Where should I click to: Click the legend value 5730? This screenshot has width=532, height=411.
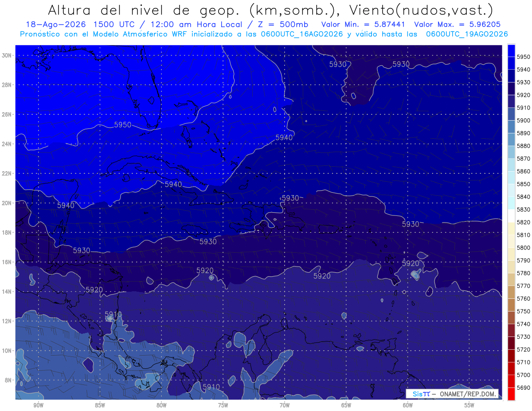[524, 337]
